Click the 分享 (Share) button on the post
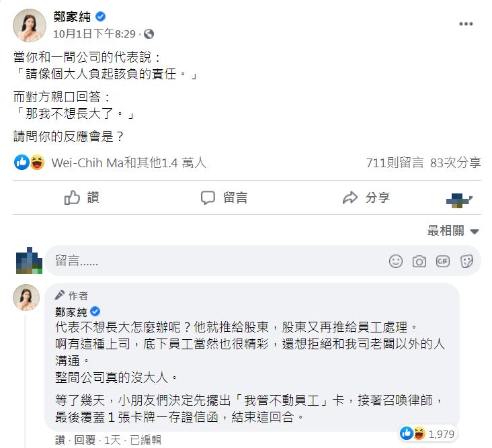 (366, 197)
